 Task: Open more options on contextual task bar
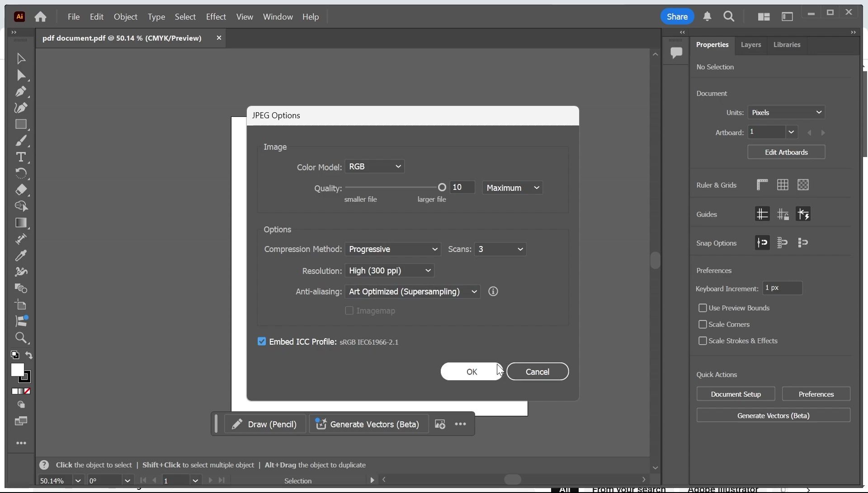[x=460, y=424]
